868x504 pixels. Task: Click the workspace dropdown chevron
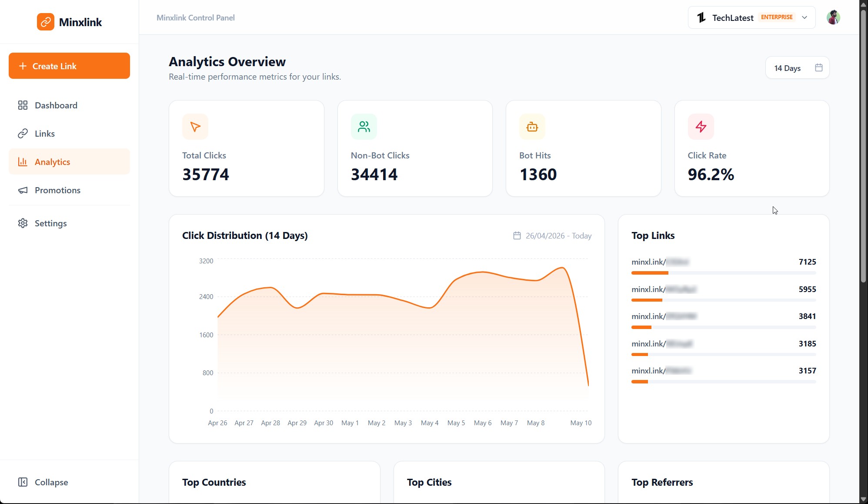click(805, 17)
